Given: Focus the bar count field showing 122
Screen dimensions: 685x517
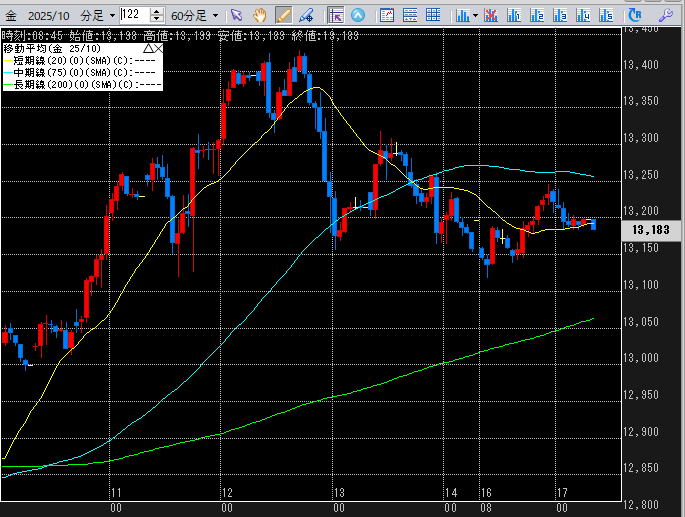Looking at the screenshot, I should click(134, 15).
